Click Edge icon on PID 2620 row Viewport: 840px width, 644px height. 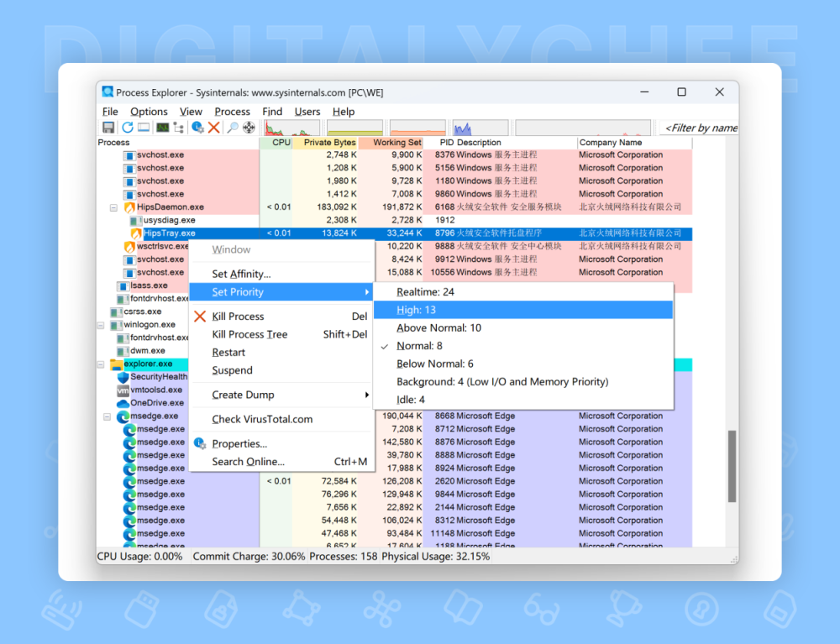click(x=129, y=482)
